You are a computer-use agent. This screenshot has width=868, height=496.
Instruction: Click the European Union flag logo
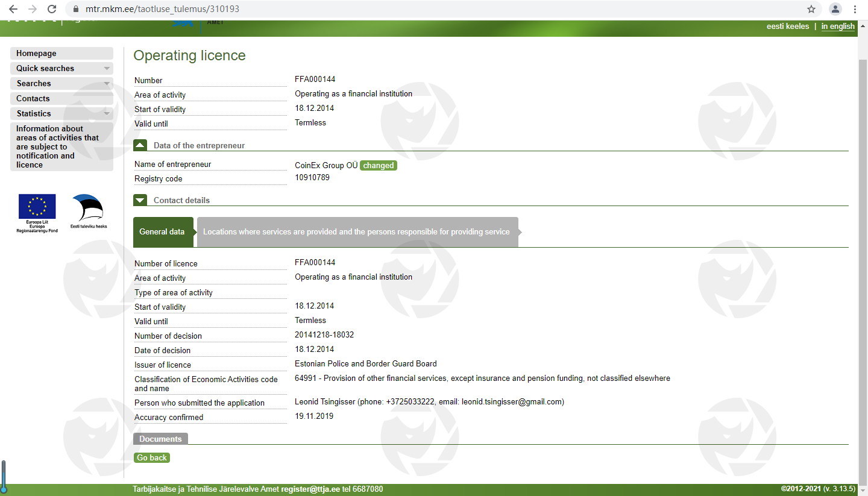37,207
